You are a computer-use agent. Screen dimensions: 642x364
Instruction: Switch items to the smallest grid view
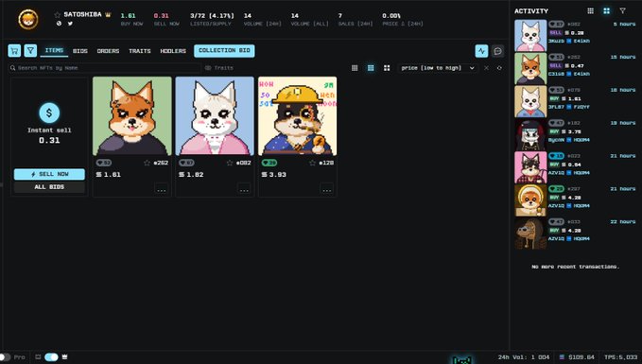coord(355,68)
